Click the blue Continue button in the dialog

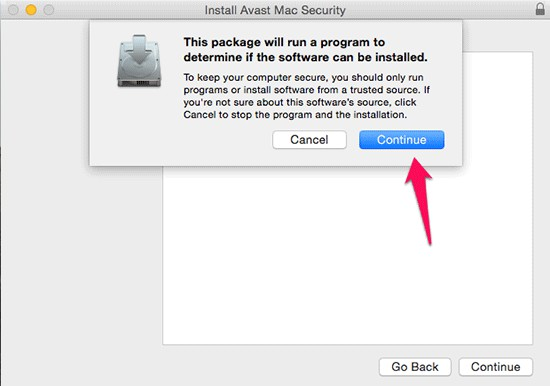click(x=402, y=140)
